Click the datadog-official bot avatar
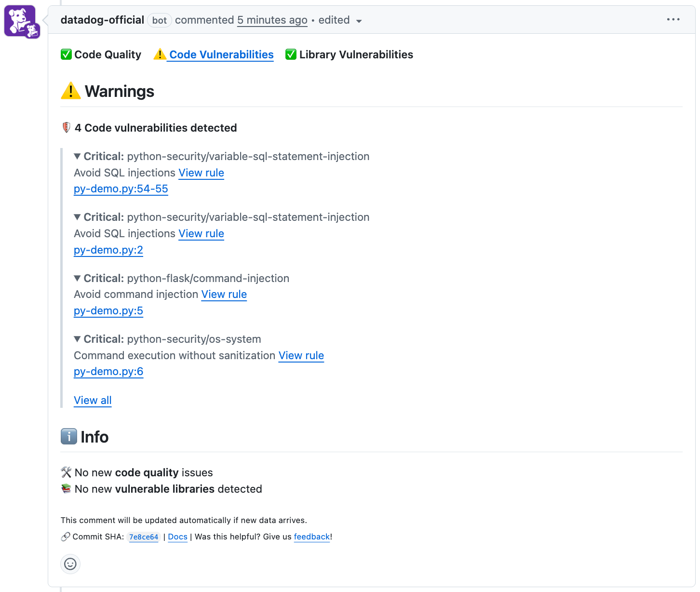 tap(21, 21)
